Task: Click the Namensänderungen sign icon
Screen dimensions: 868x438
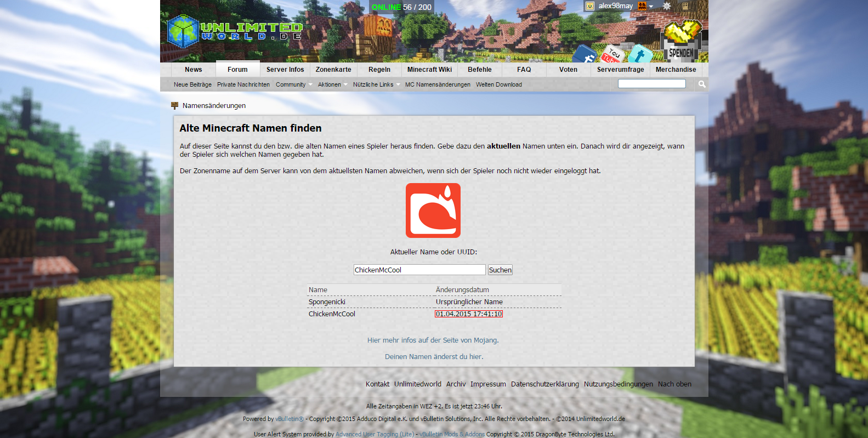Action: click(x=175, y=105)
